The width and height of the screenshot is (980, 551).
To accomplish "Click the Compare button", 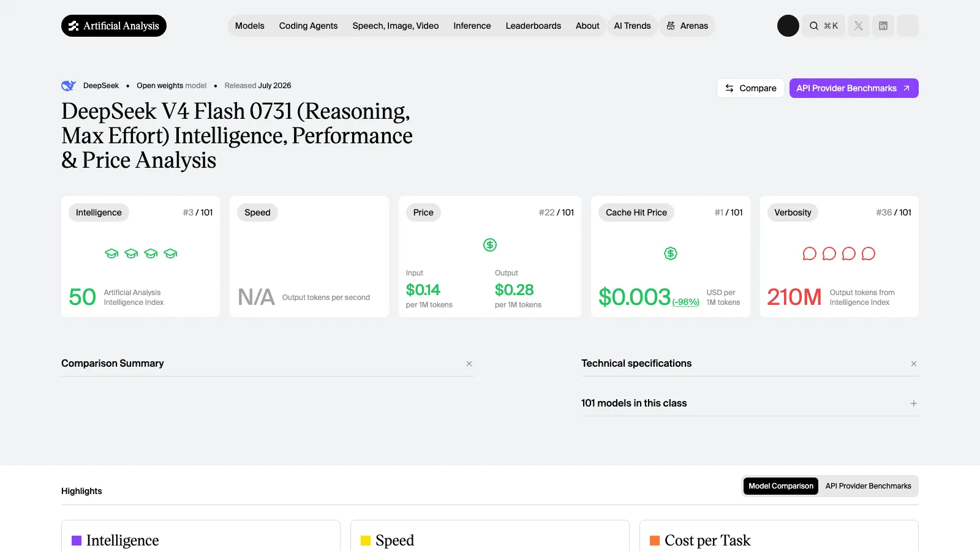I will point(750,88).
